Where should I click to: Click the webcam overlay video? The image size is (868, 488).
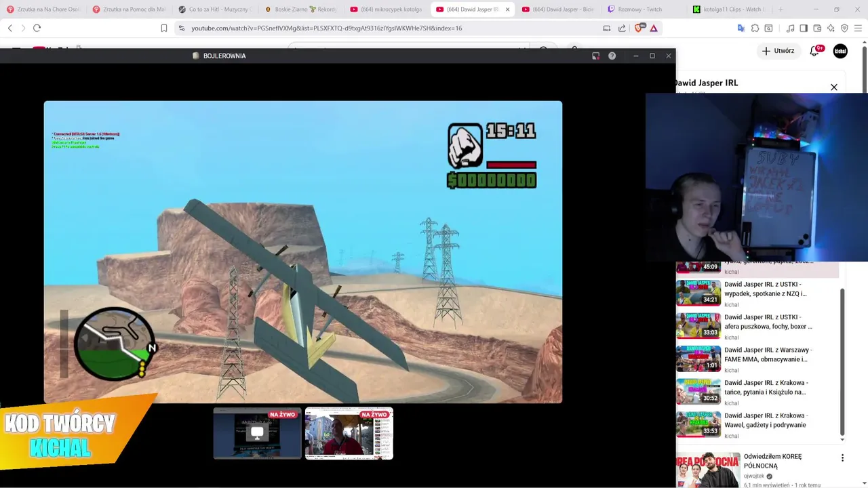pos(757,177)
